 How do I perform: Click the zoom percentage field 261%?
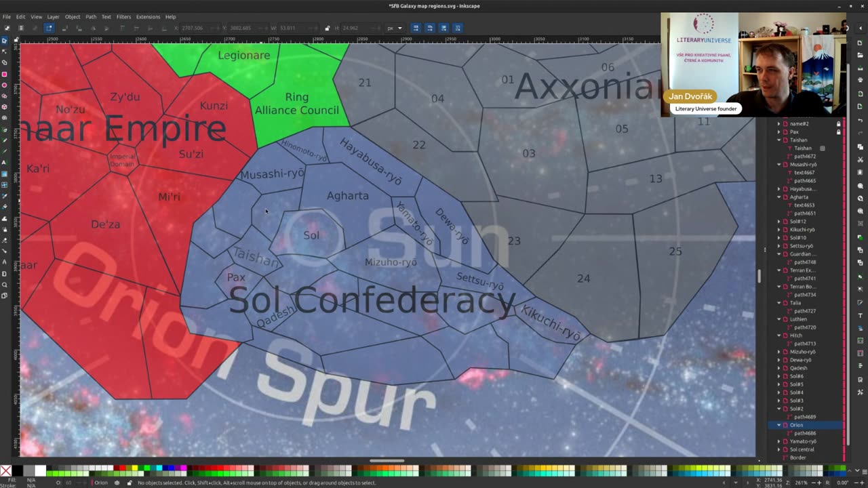(x=807, y=483)
